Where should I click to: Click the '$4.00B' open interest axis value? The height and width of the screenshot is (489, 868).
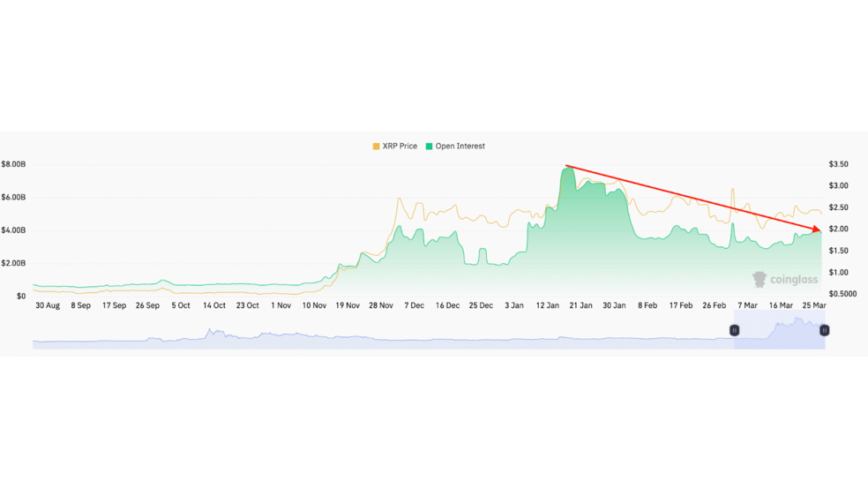[13, 229]
